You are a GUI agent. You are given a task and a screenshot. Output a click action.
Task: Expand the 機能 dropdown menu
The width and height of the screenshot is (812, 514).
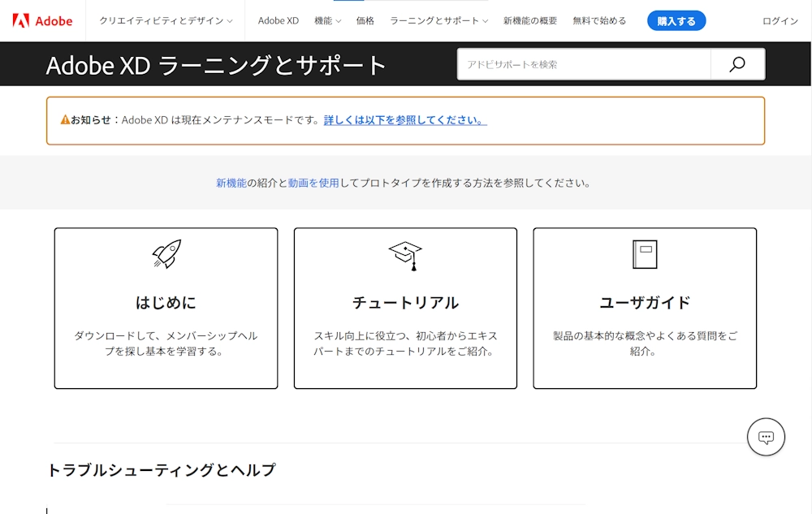327,21
